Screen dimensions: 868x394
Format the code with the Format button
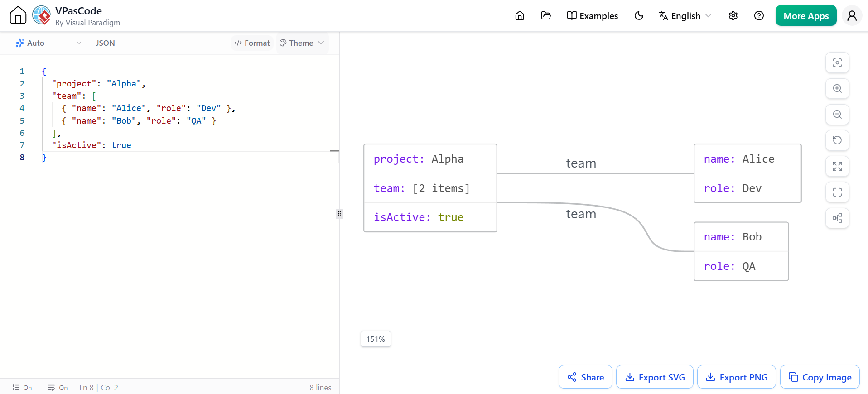pos(252,43)
